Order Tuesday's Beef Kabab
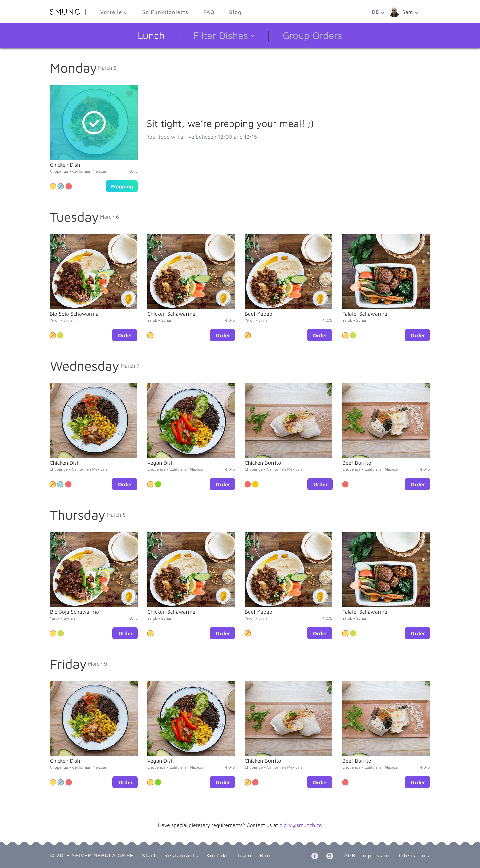This screenshot has height=868, width=480. click(x=320, y=335)
